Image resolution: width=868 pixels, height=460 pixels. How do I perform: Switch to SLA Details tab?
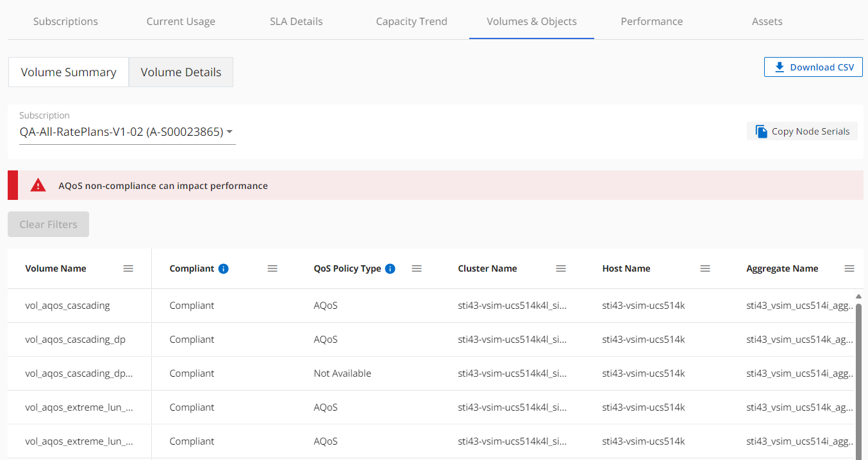(x=296, y=21)
